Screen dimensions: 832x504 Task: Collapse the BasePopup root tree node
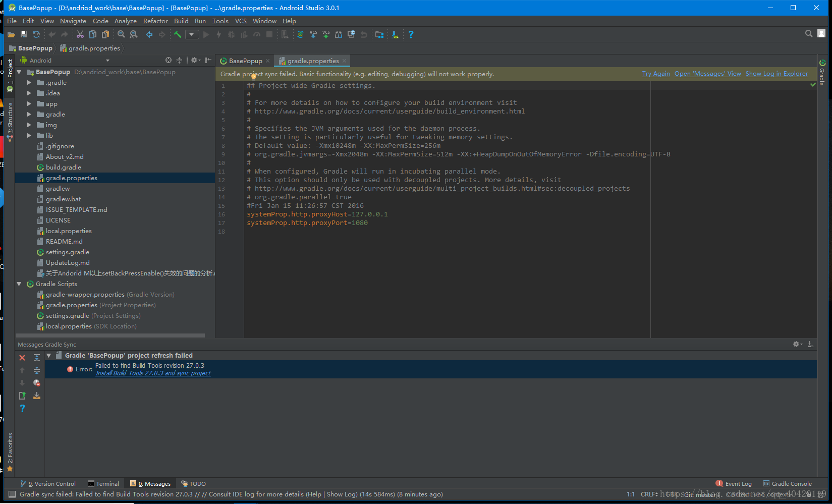coord(19,72)
